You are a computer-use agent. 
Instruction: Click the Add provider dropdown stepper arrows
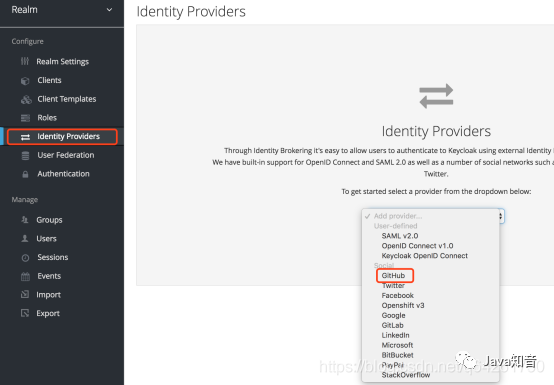[501, 216]
